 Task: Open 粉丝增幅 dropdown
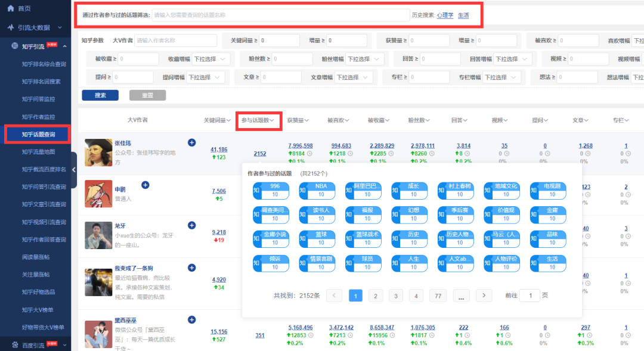click(x=365, y=59)
